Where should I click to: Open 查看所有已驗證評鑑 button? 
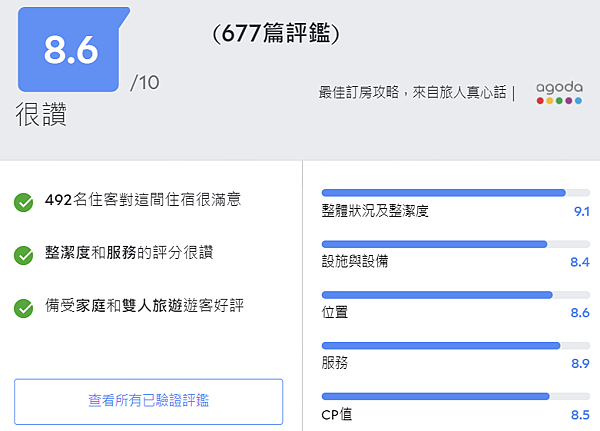point(148,402)
